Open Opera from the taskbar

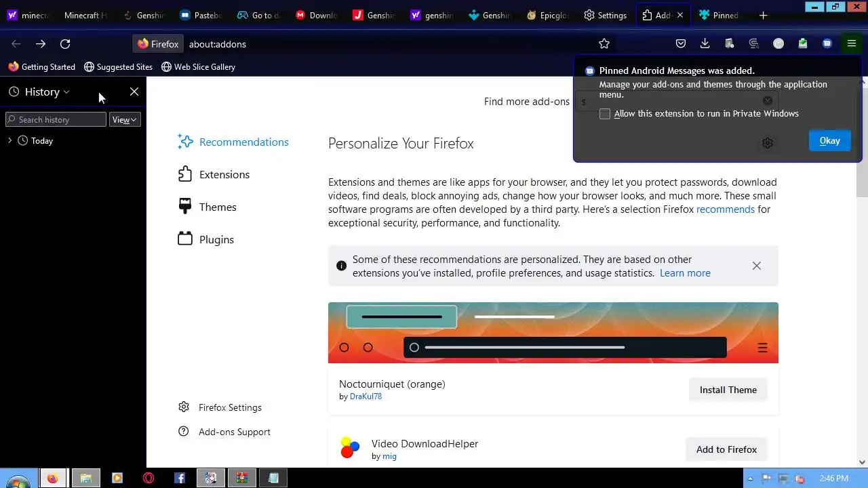click(149, 478)
